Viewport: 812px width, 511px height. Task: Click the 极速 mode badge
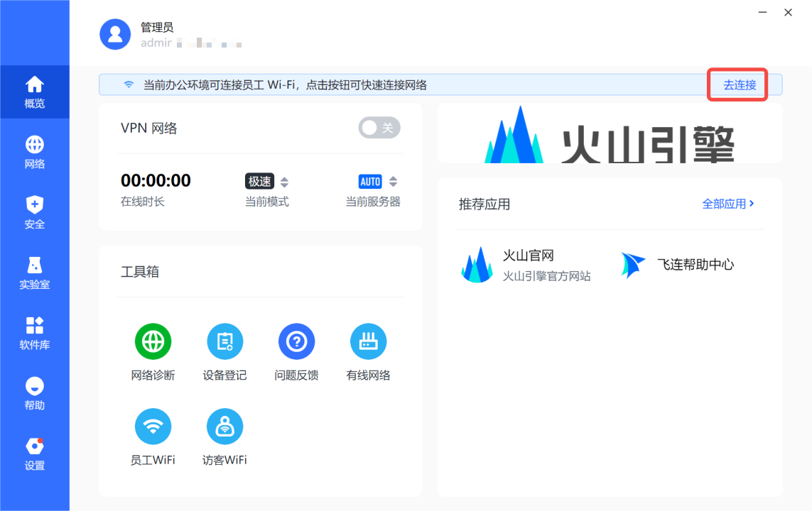click(259, 182)
